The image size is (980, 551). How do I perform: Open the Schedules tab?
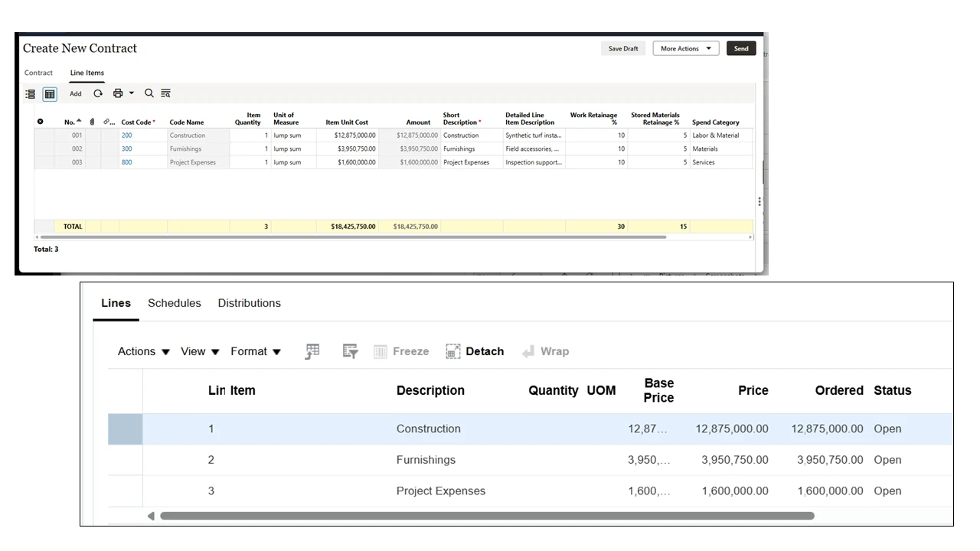pos(175,303)
